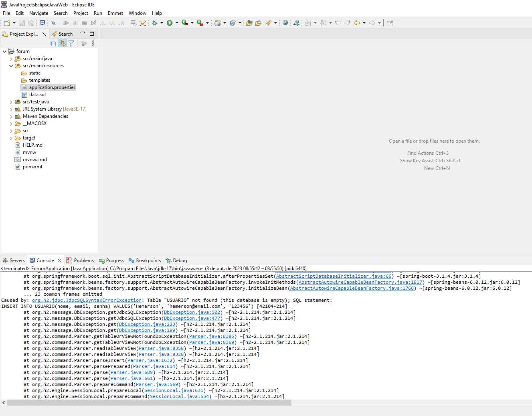Click the green Run icon
The image size is (532, 416).
[x=170, y=23]
